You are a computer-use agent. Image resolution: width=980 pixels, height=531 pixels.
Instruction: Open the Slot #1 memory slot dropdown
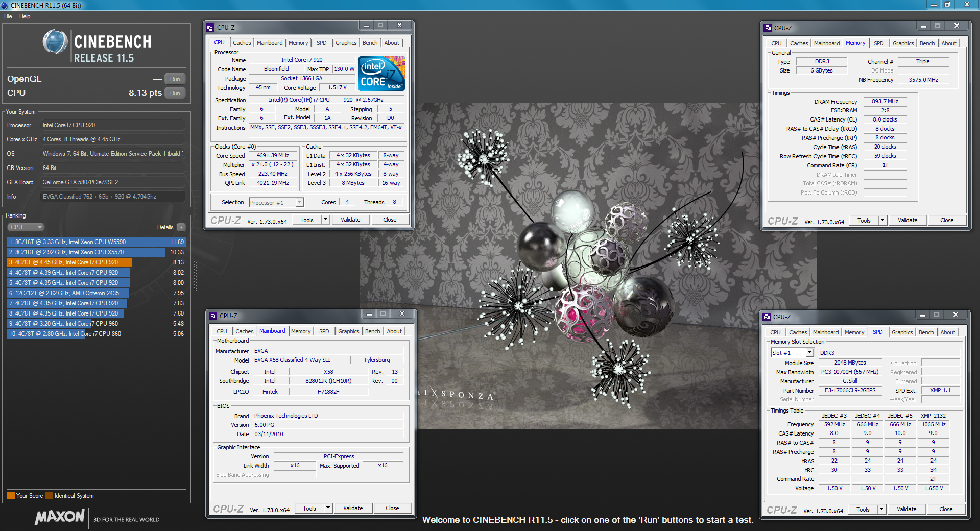click(x=792, y=353)
